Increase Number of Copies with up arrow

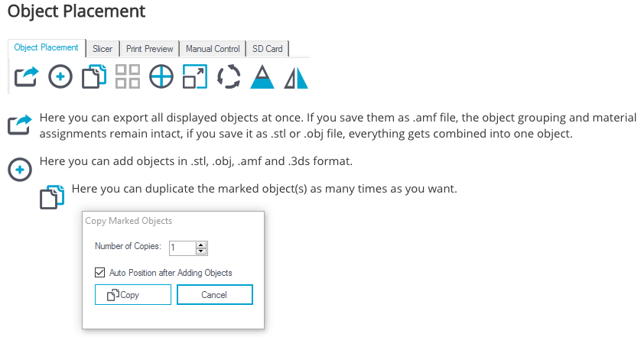click(201, 245)
